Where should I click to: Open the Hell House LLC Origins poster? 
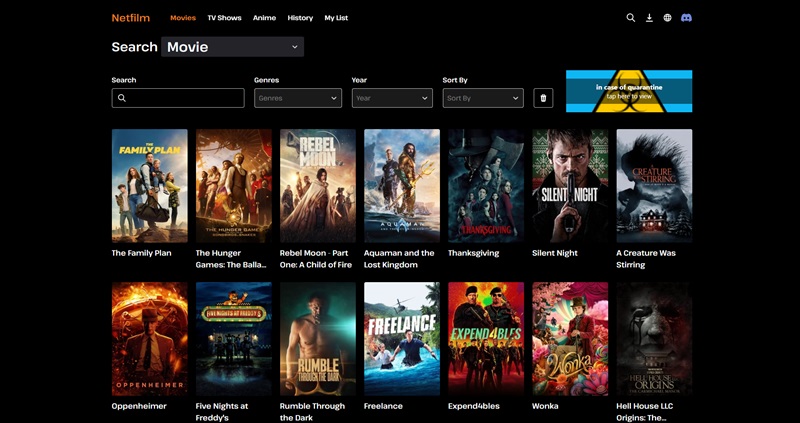pos(655,339)
